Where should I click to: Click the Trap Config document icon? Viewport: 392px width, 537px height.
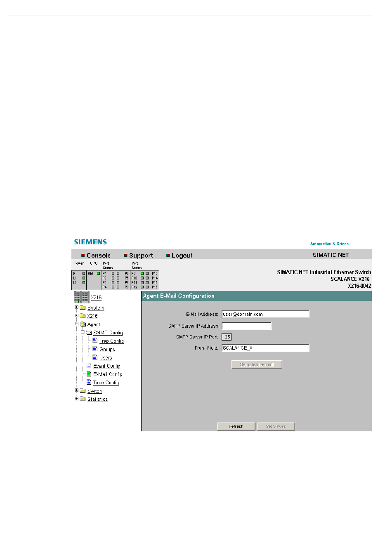[95, 341]
